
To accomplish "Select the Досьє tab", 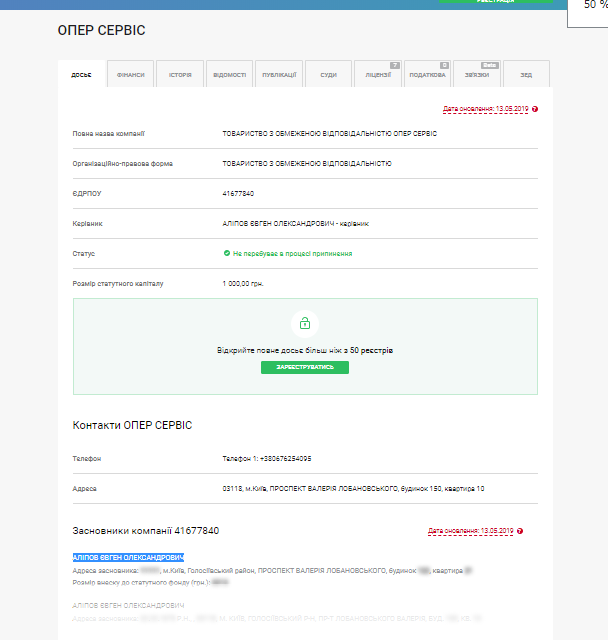I will [x=81, y=75].
